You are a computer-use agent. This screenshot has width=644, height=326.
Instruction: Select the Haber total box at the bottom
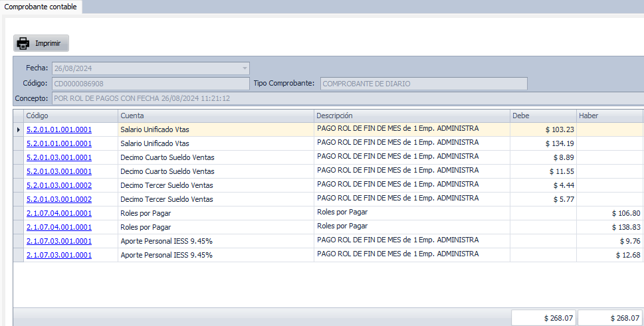click(x=610, y=318)
